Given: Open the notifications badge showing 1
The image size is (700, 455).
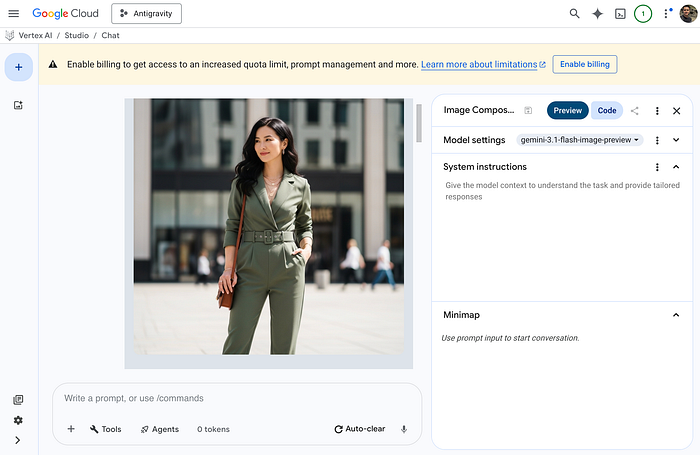Looking at the screenshot, I should pos(643,14).
